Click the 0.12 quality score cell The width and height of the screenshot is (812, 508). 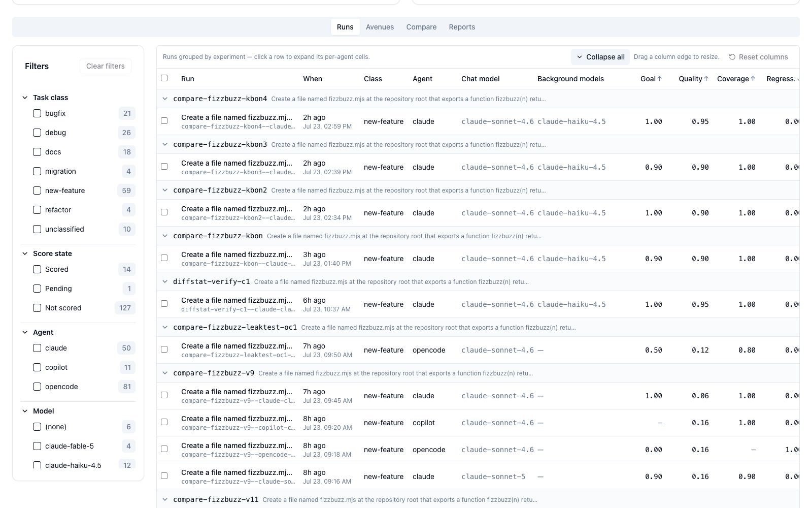click(700, 350)
